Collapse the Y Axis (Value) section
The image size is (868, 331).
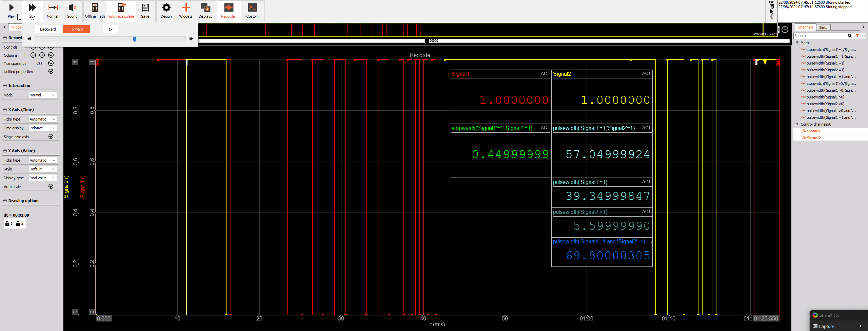coord(5,151)
